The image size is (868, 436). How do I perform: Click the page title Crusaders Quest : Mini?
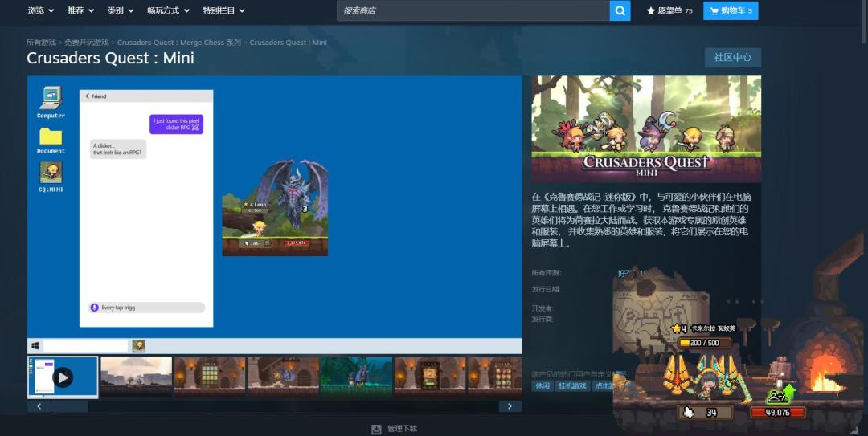[x=110, y=58]
